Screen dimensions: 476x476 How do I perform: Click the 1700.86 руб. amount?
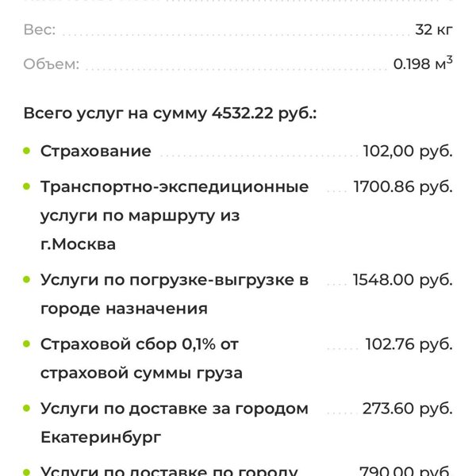point(403,186)
